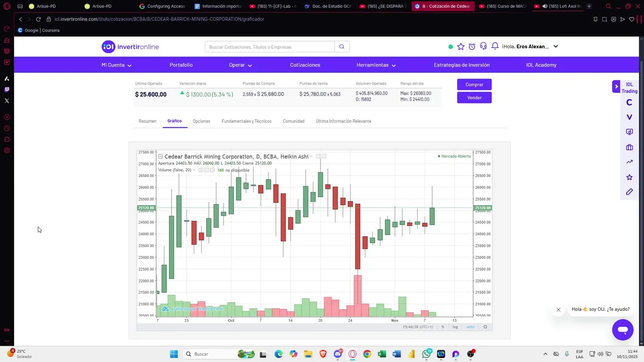Open IOL Academy menu
This screenshot has width=644, height=362.
[x=541, y=65]
